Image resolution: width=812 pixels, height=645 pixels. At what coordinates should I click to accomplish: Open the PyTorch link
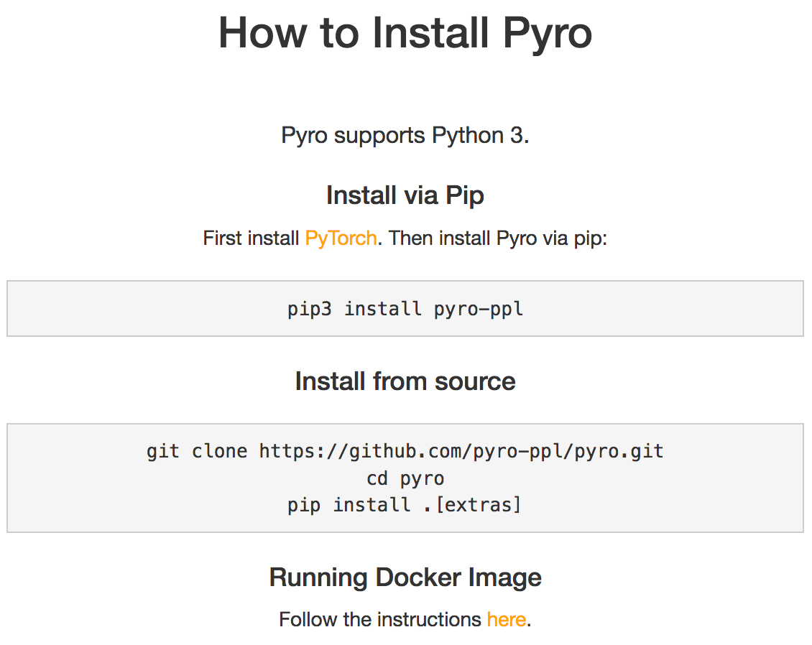341,238
